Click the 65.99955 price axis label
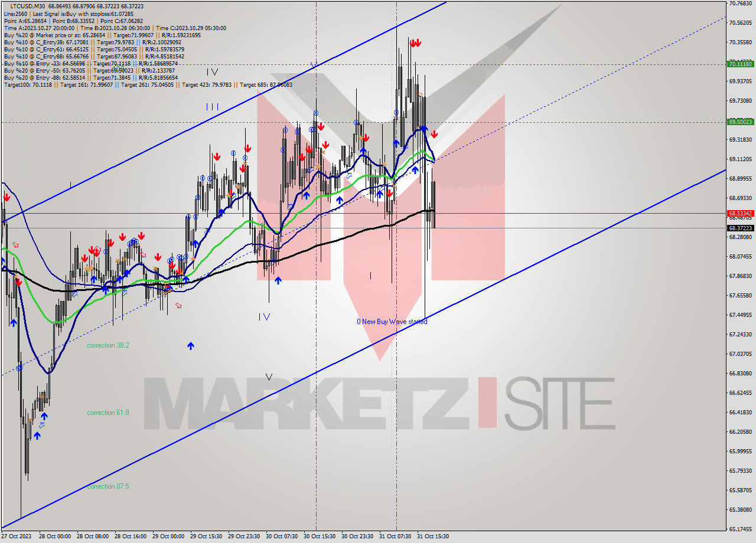Image resolution: width=756 pixels, height=543 pixels. click(x=741, y=452)
